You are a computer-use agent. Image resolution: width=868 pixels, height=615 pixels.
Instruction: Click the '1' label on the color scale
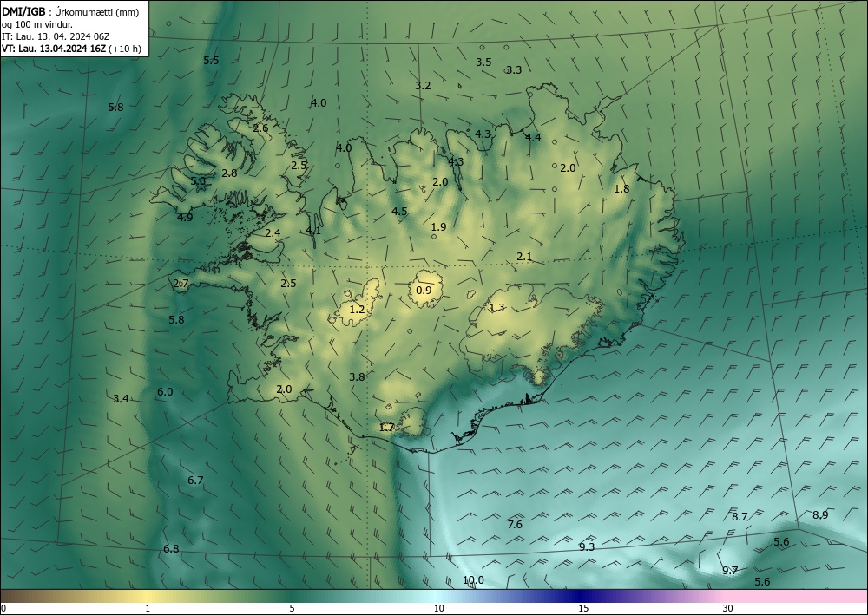click(x=148, y=608)
